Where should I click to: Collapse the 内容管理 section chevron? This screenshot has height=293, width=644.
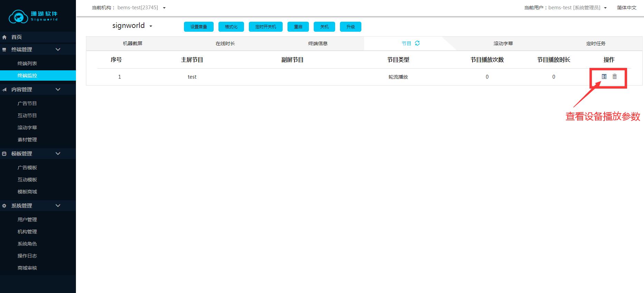(58, 90)
